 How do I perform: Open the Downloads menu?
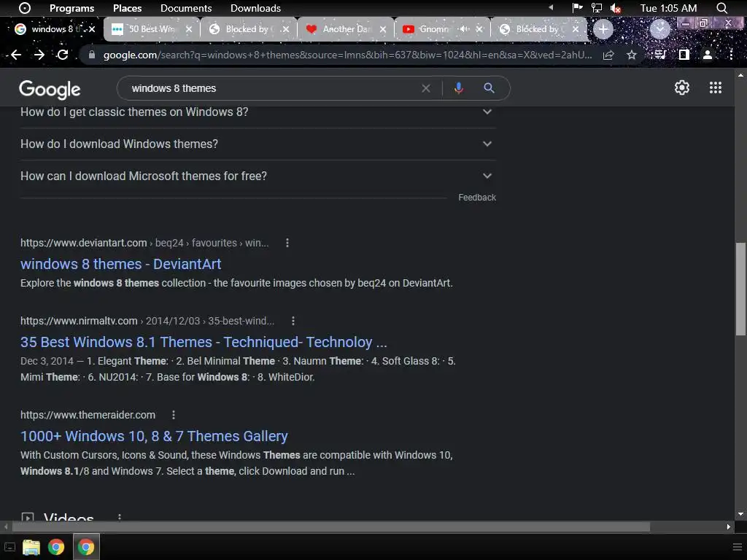pyautogui.click(x=255, y=8)
